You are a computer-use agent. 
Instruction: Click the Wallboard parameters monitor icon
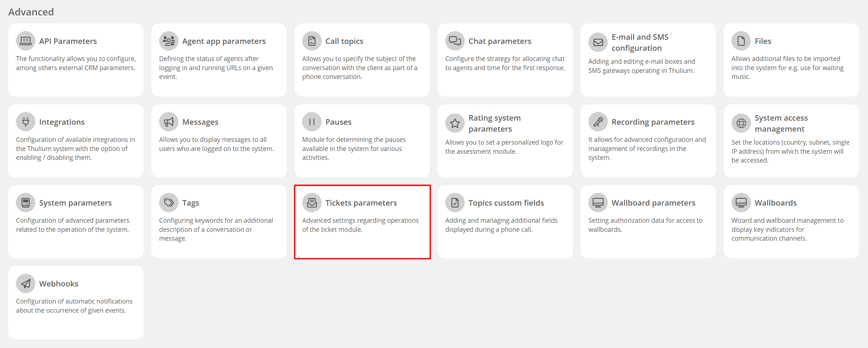coord(598,203)
